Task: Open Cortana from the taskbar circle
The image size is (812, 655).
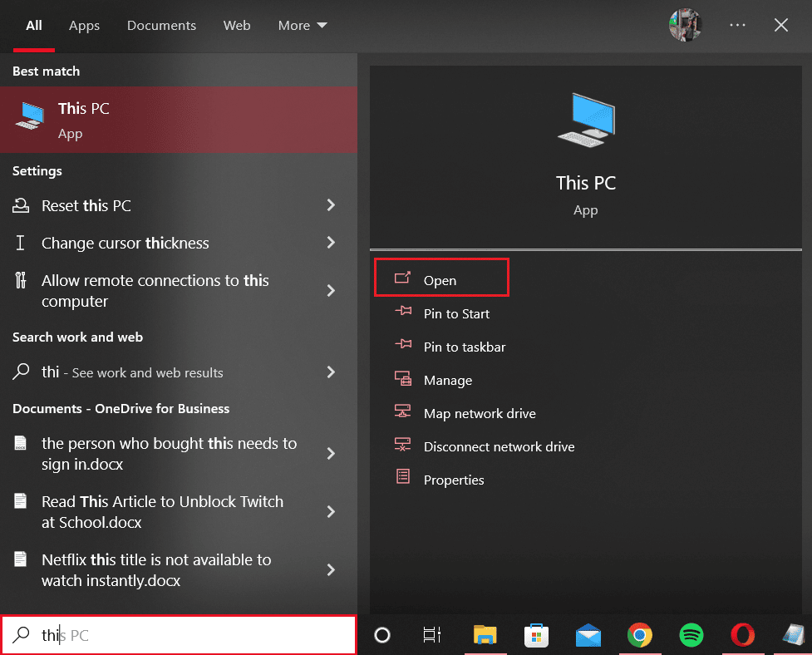Action: [x=382, y=635]
